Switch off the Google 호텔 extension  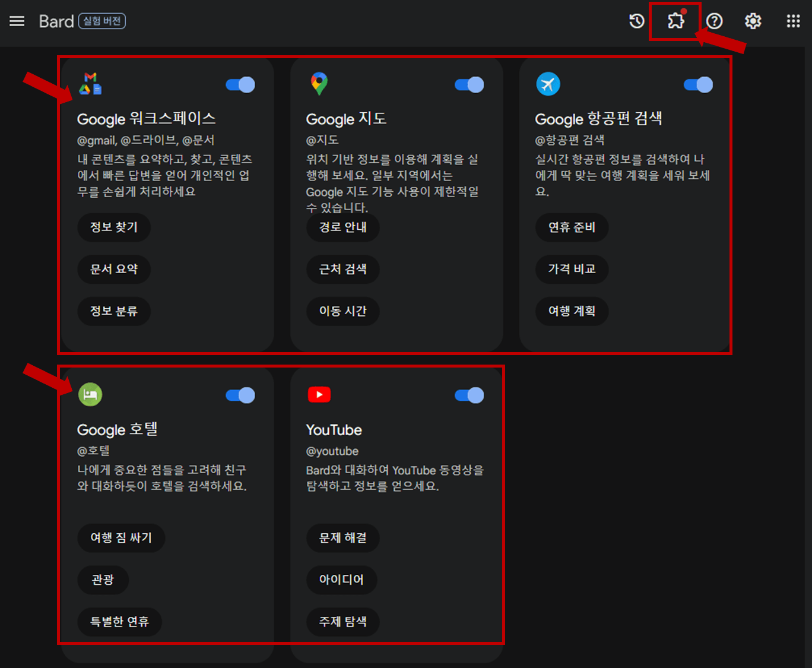(240, 395)
